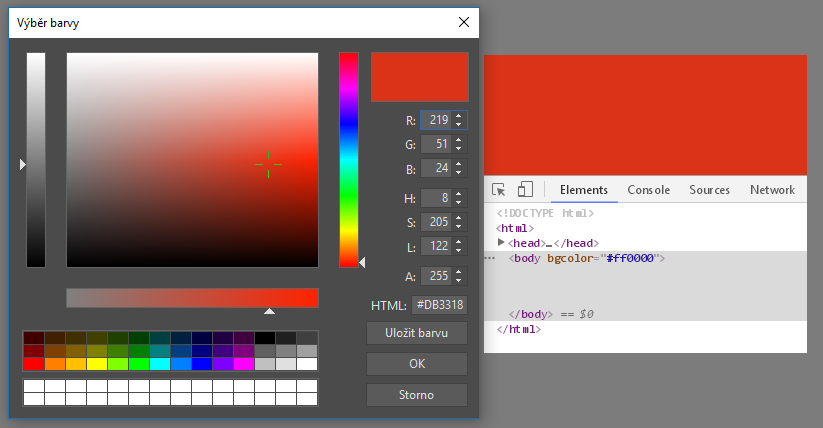The image size is (823, 428).
Task: Click the ellipsis beside body element
Action: pos(490,258)
